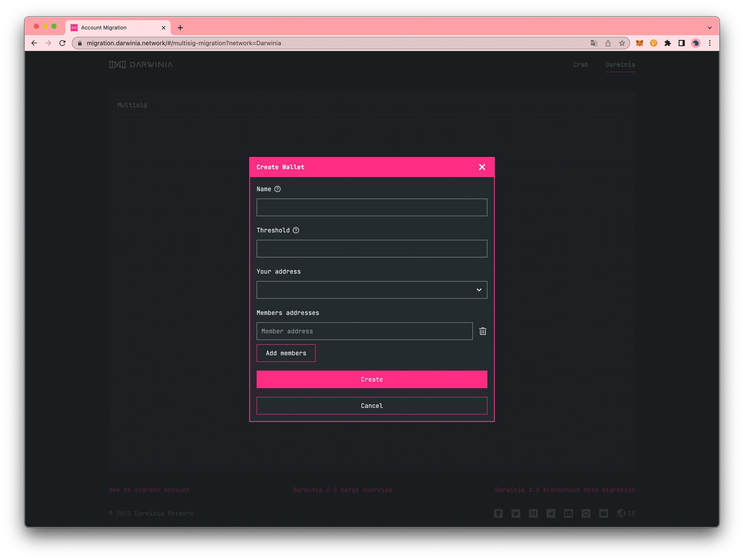Click the Add members button
744x560 pixels.
tap(286, 353)
